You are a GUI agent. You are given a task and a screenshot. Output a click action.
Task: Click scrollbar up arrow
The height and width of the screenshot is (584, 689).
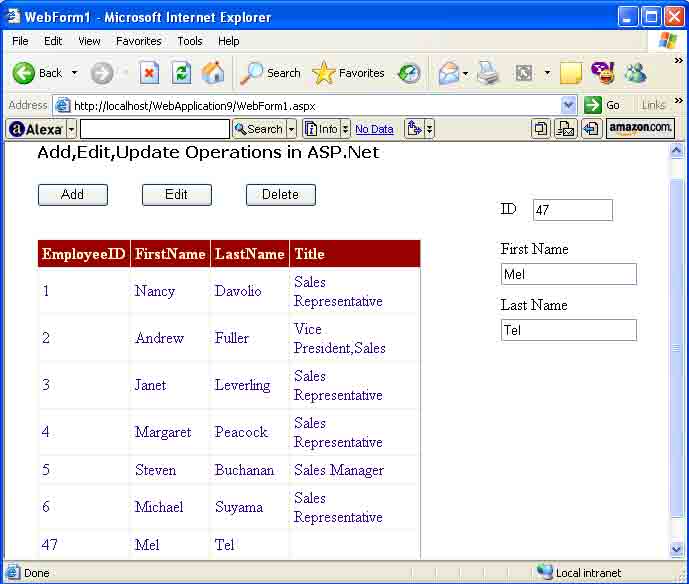click(x=677, y=151)
